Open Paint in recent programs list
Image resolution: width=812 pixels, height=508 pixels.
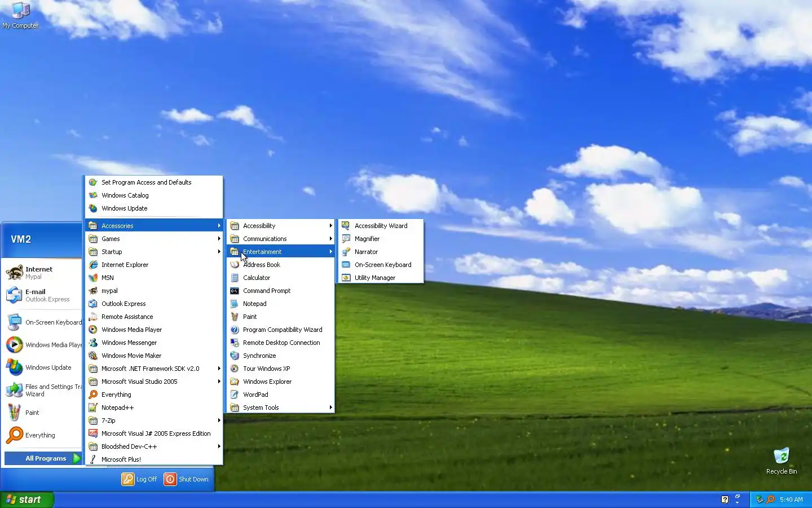(43, 413)
